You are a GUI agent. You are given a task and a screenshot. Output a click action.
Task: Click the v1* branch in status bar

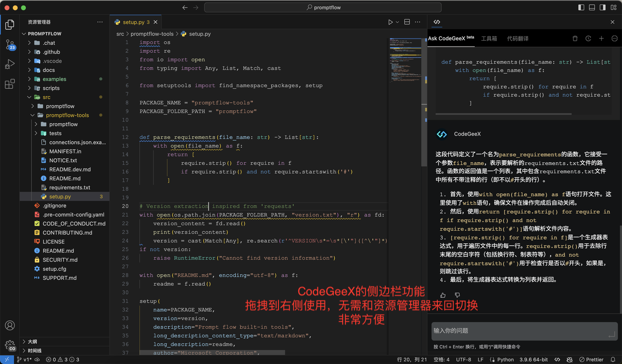click(24, 360)
